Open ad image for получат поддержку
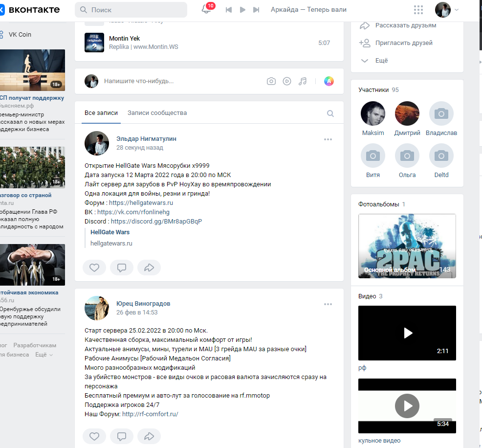482x448 pixels. coord(32,70)
